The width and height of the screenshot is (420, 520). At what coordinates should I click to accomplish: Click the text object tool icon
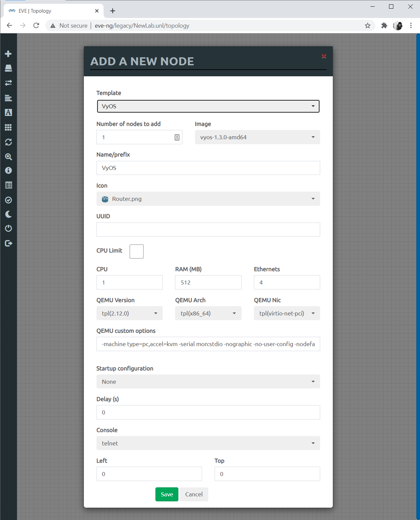coord(8,112)
